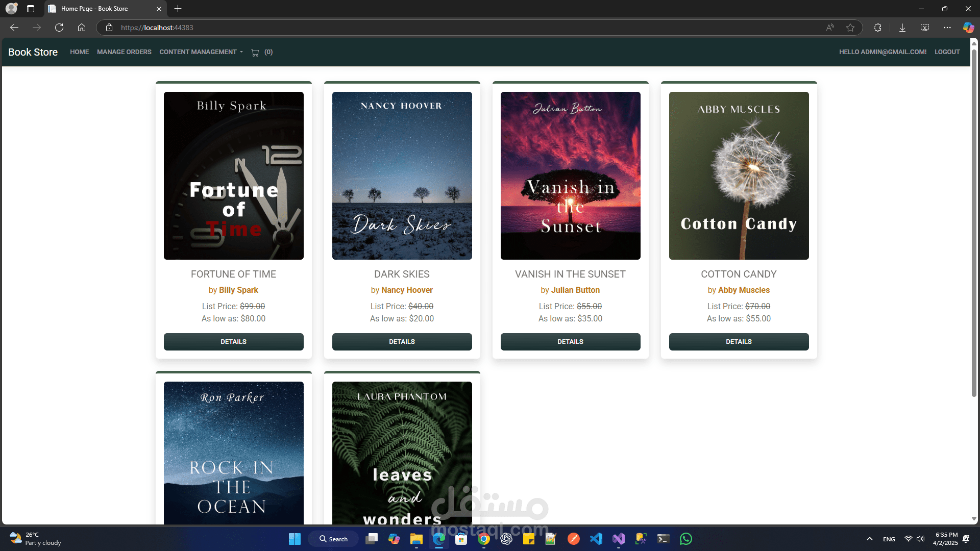Add this page to favorites star
980x551 pixels.
[850, 28]
